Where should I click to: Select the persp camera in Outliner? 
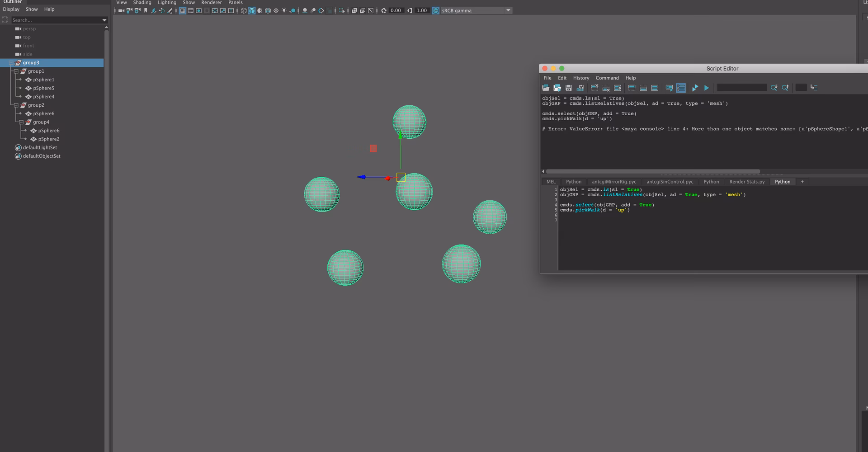29,29
